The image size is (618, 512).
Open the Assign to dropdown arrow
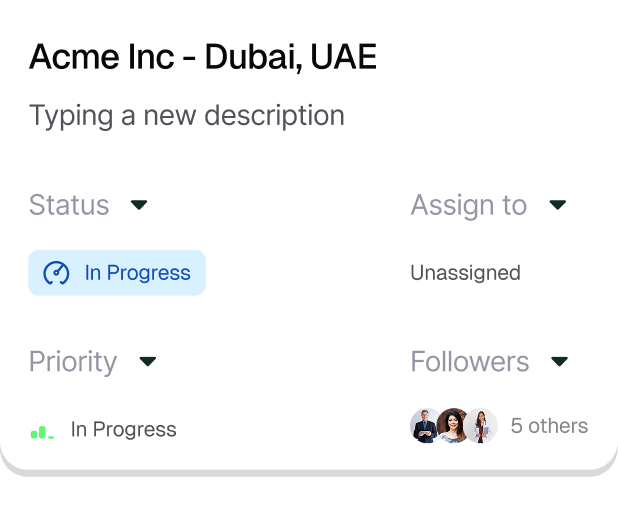558,205
